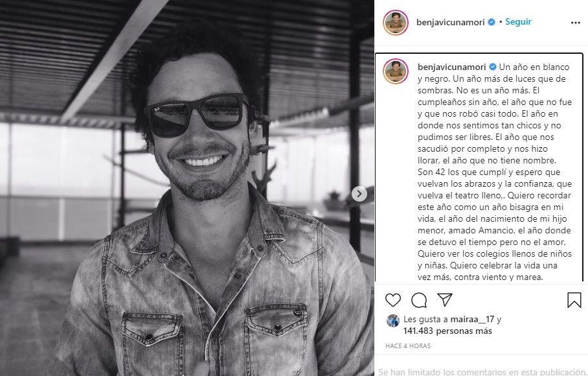
Task: Click limited comments notice text
Action: pyautogui.click(x=482, y=371)
